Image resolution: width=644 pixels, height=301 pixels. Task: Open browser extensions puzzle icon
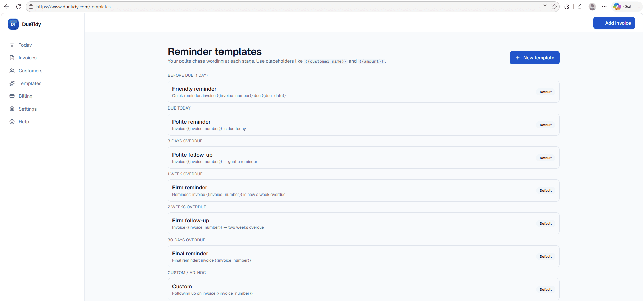click(x=567, y=7)
